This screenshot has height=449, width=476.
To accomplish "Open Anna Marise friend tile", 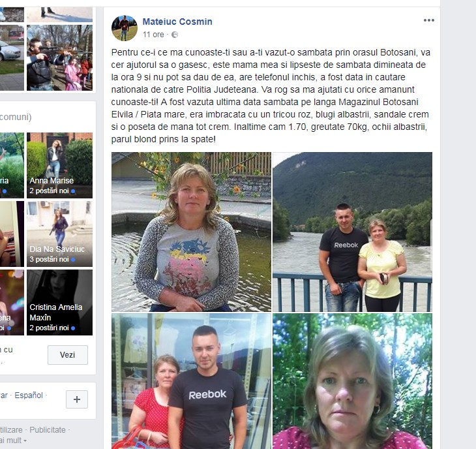I will coord(59,165).
